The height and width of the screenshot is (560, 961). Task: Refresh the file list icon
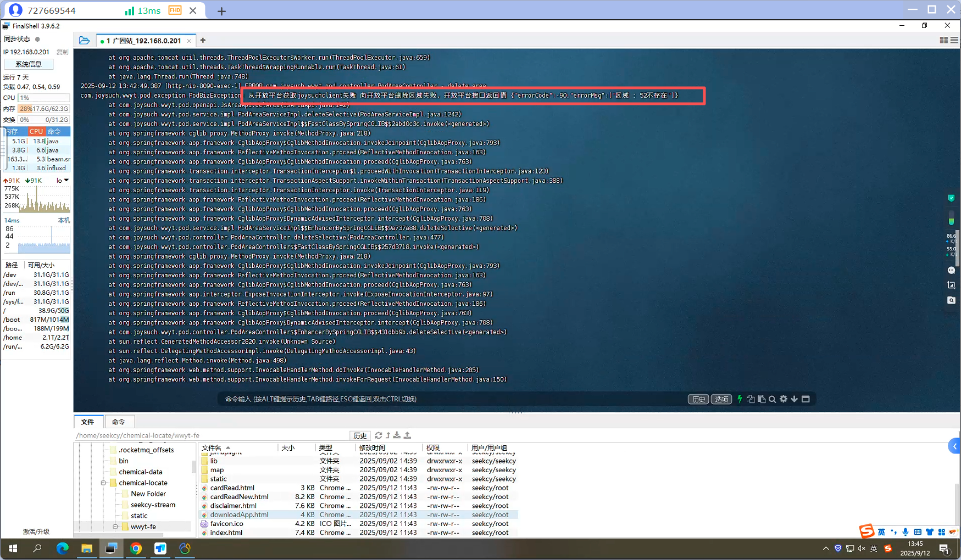[x=379, y=435]
